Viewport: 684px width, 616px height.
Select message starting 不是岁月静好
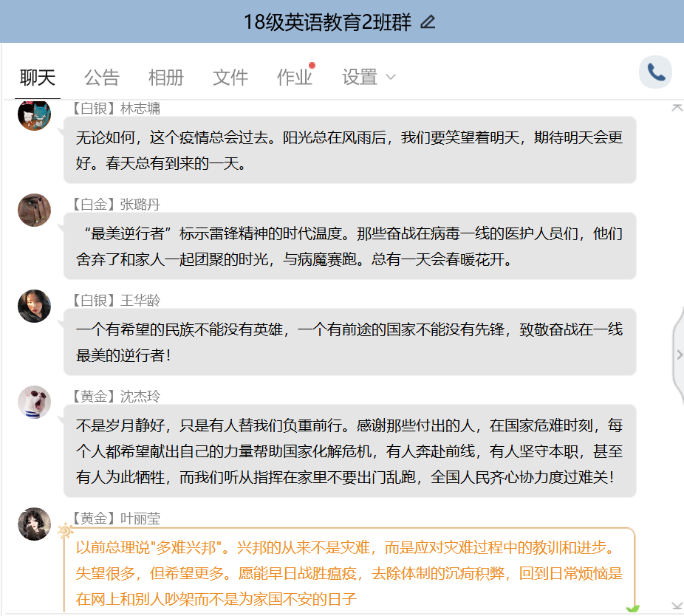click(x=349, y=451)
